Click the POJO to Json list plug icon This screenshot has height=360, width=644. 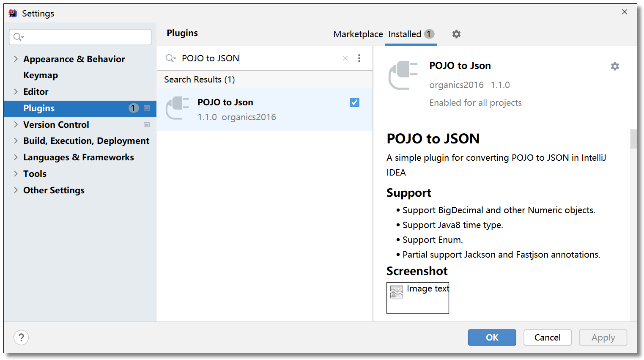(177, 108)
